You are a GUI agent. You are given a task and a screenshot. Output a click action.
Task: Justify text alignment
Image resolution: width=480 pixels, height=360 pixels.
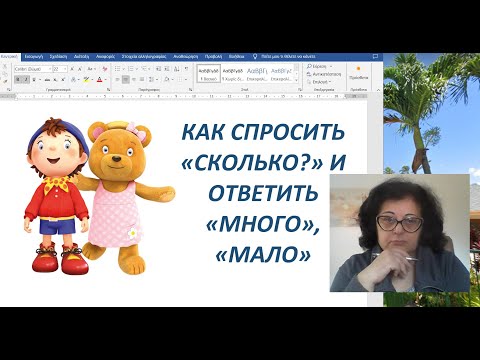142,80
